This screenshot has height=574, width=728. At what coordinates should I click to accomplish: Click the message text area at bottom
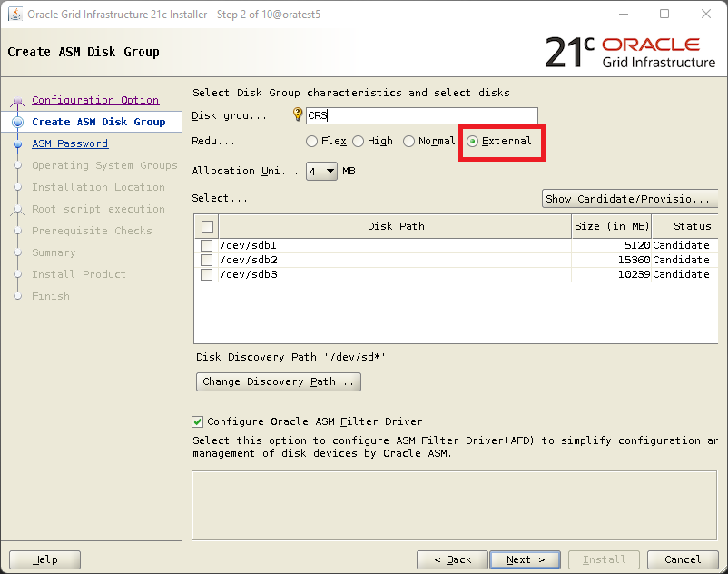[x=454, y=505]
